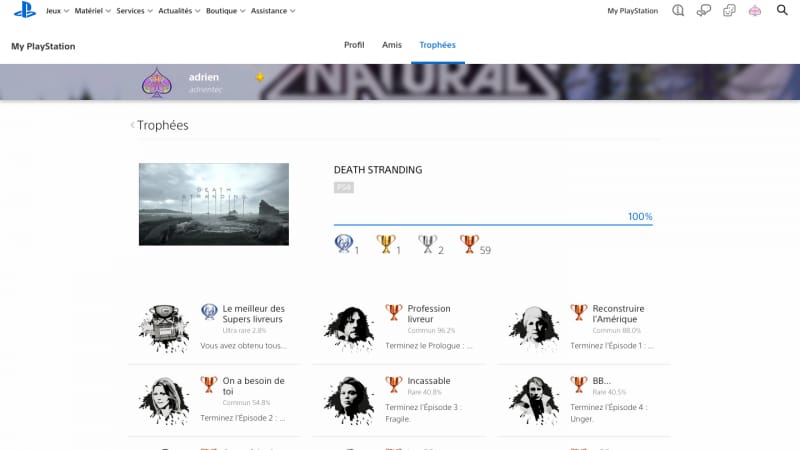Click the silver trophy count icon

428,244
